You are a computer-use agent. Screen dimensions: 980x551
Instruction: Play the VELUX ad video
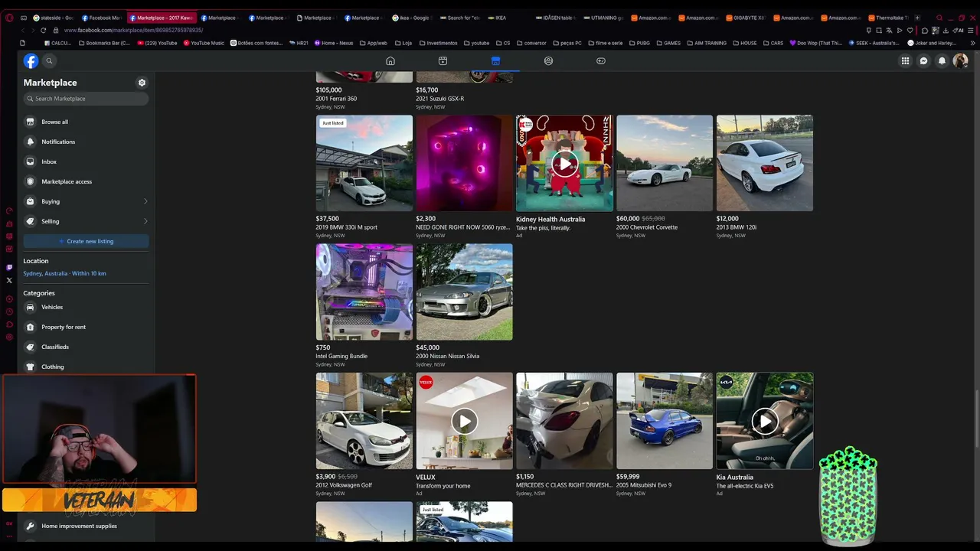465,421
